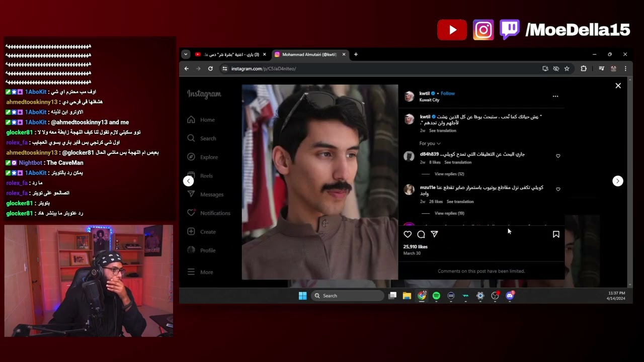644x362 pixels.
Task: See translation of mzu11e's comment
Action: pos(460,202)
